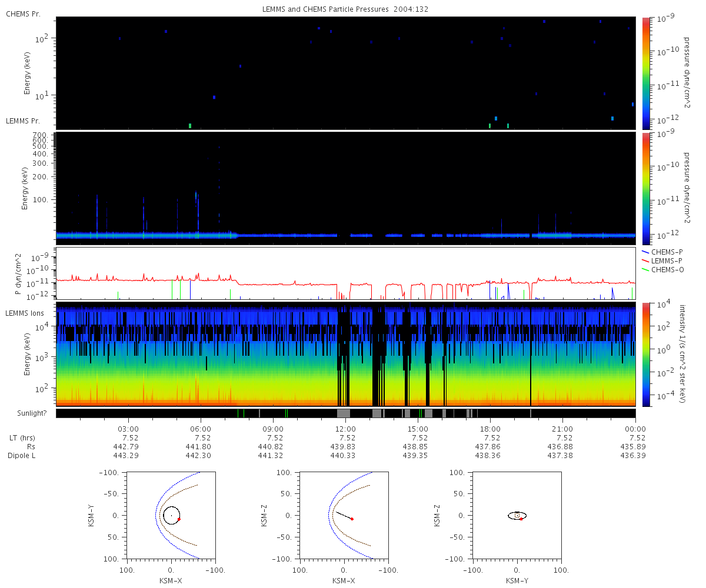The height and width of the screenshot is (588, 706).
Task: Click the 'CHEMS Pr.' panel label
Action: (23, 14)
